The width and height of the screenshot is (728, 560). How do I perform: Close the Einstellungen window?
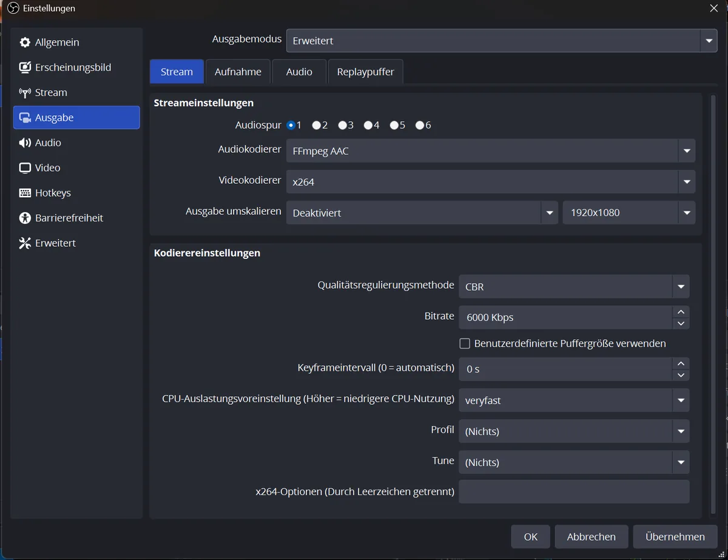click(714, 8)
